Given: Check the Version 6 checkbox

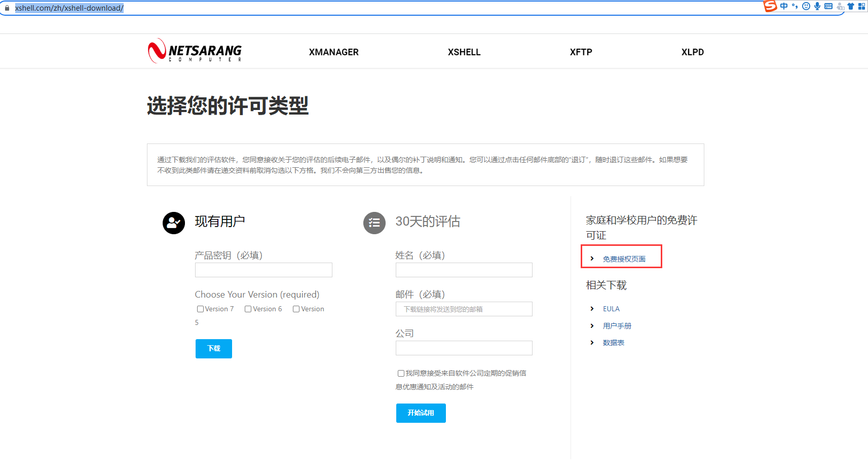Looking at the screenshot, I should [x=248, y=309].
